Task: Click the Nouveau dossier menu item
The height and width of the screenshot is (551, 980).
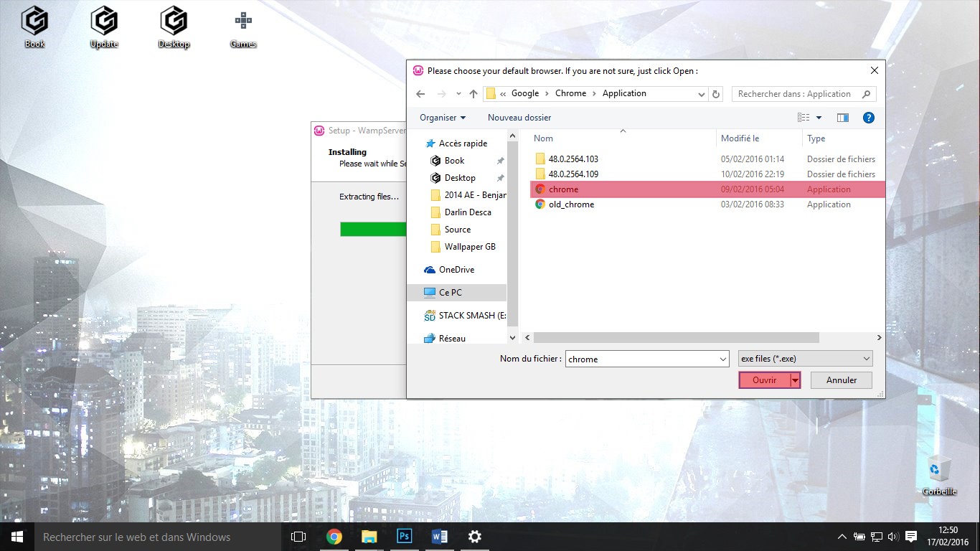Action: coord(519,118)
